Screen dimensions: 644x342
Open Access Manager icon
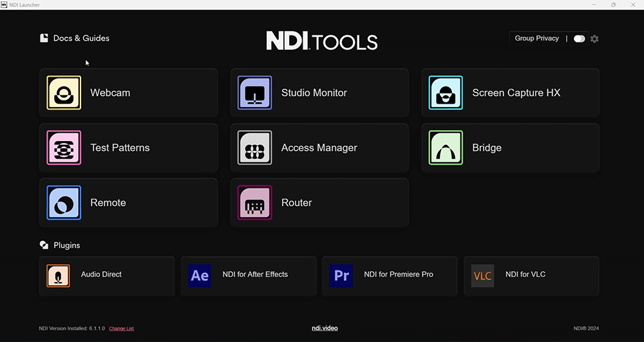pyautogui.click(x=254, y=147)
